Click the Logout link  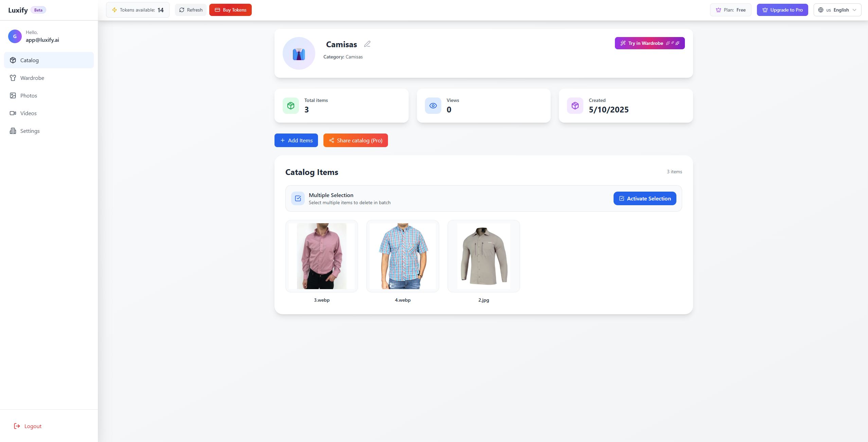[33, 426]
